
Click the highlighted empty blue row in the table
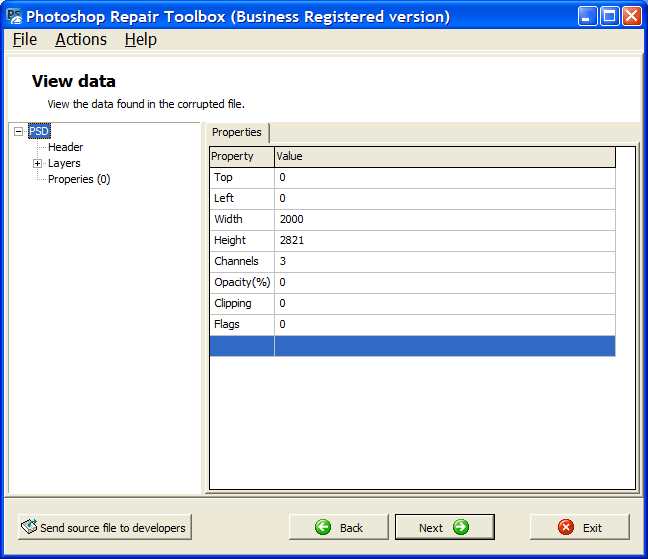pos(412,346)
